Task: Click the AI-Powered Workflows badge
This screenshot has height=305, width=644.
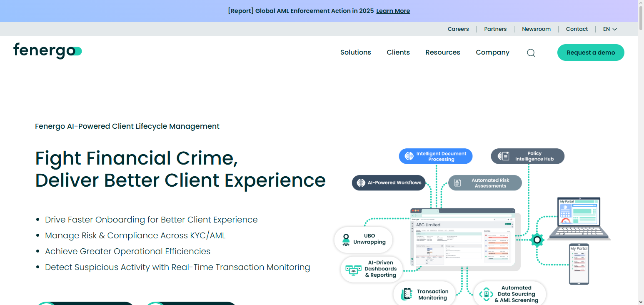Action: 388,182
